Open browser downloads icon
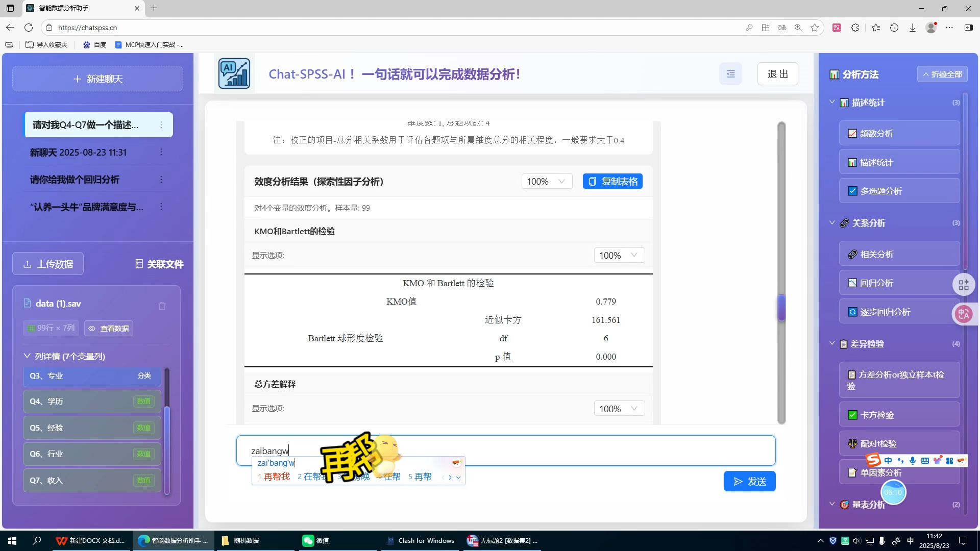980x551 pixels. click(x=913, y=28)
